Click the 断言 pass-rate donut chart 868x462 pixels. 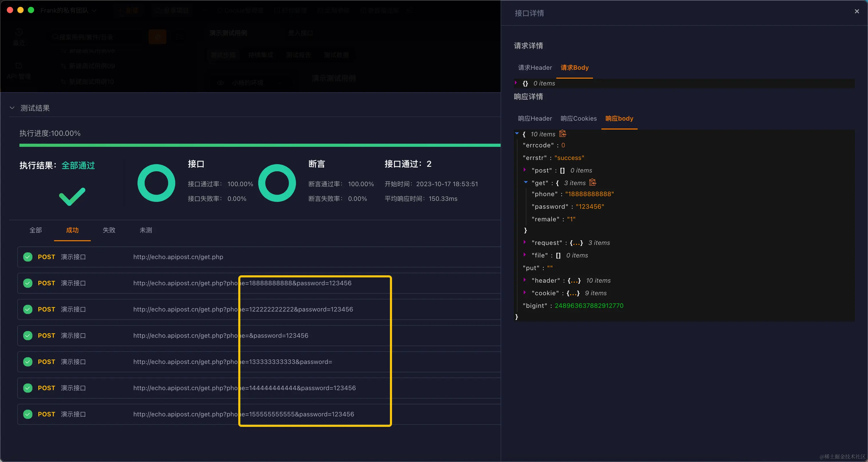coord(277,183)
